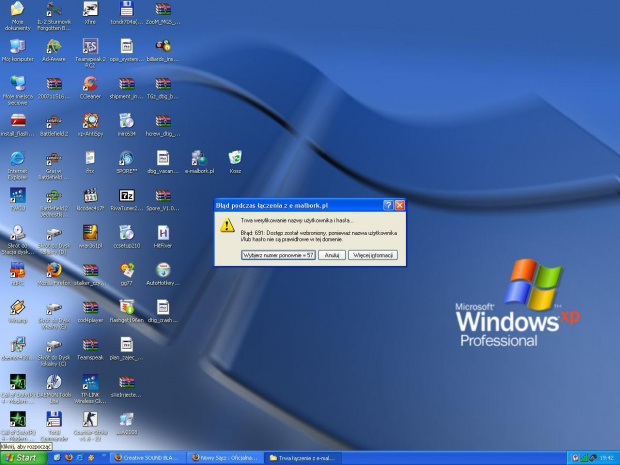Click the green signal bars tray icon

coord(584,458)
